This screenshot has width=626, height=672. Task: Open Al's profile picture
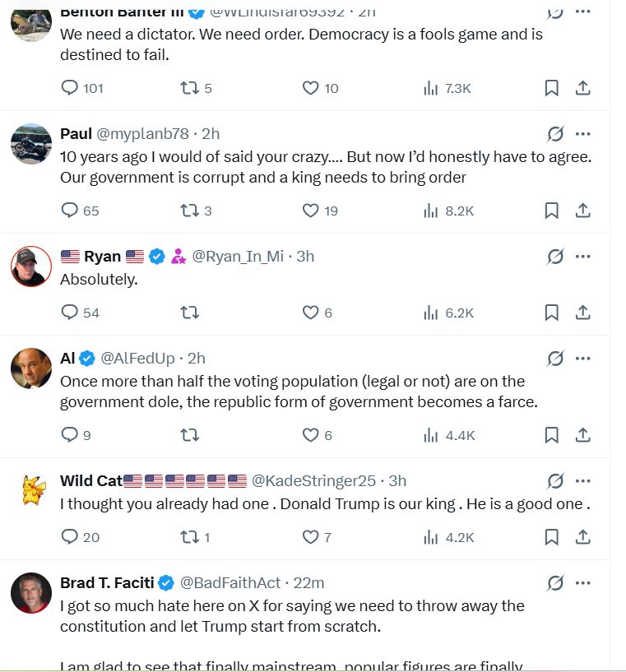tap(31, 368)
